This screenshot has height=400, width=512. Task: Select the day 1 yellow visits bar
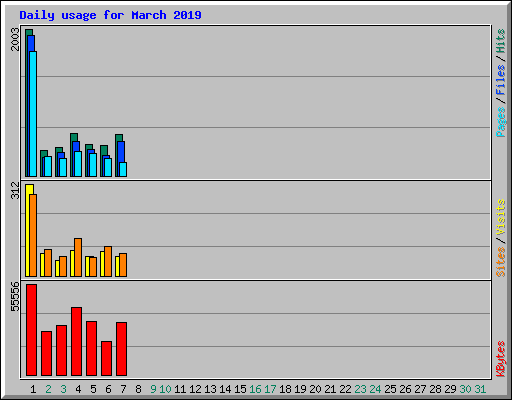tap(28, 230)
